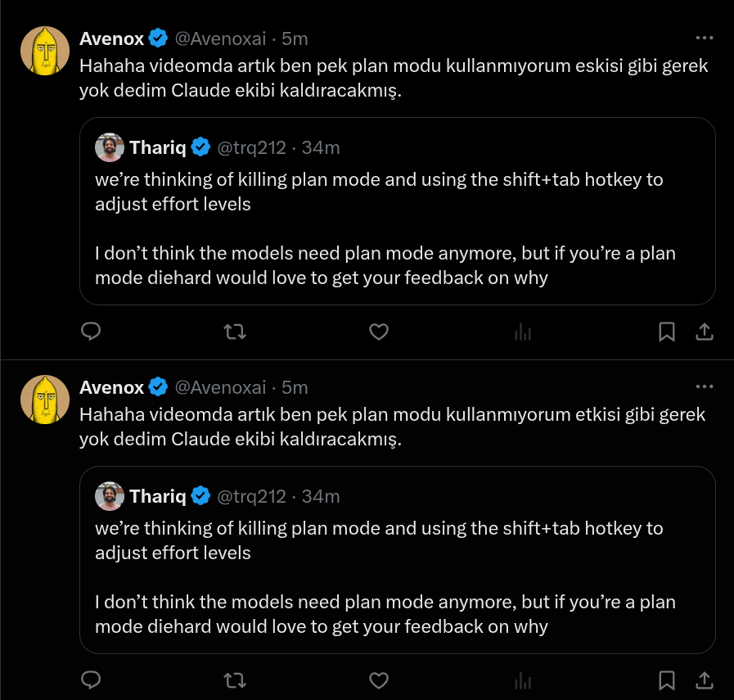Reply to the second Avenox tweet
Viewport: 734px width, 700px height.
tap(91, 680)
